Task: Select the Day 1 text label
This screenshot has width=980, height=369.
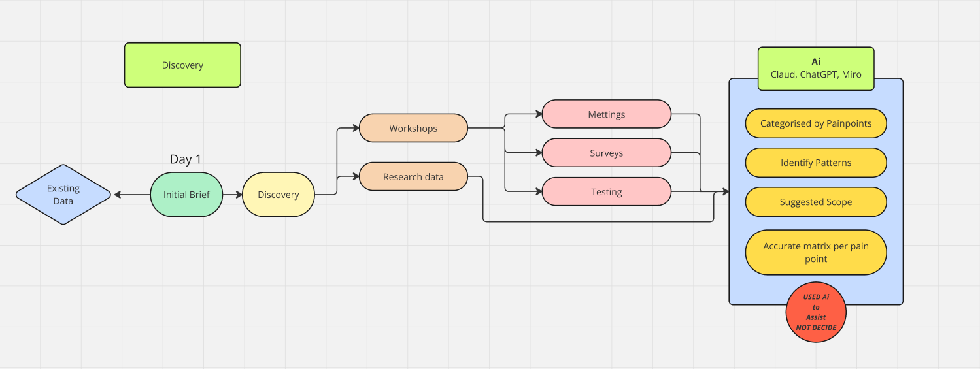Action: tap(186, 159)
